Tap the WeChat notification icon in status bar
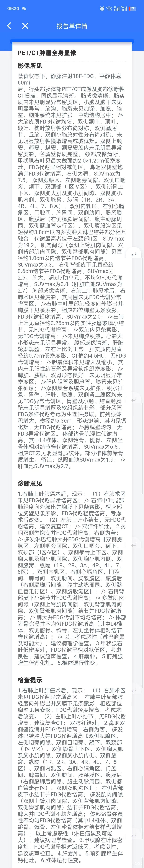This screenshot has width=144, height=868. [x=24, y=8]
